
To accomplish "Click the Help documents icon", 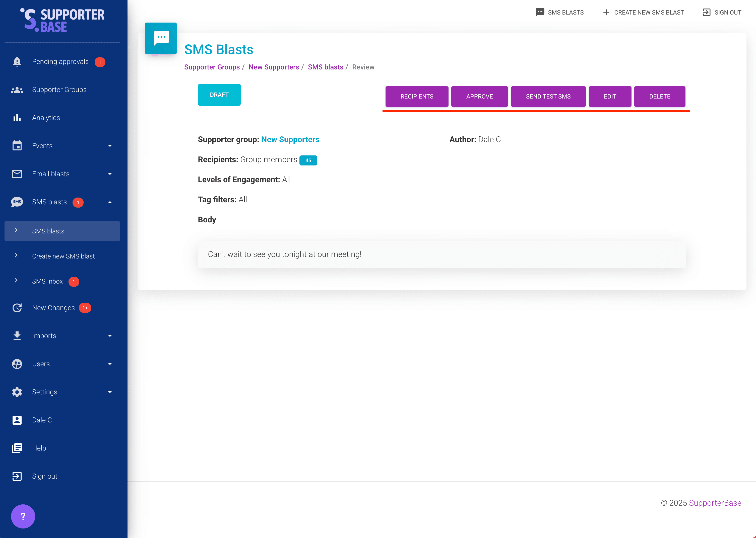I will click(x=17, y=448).
